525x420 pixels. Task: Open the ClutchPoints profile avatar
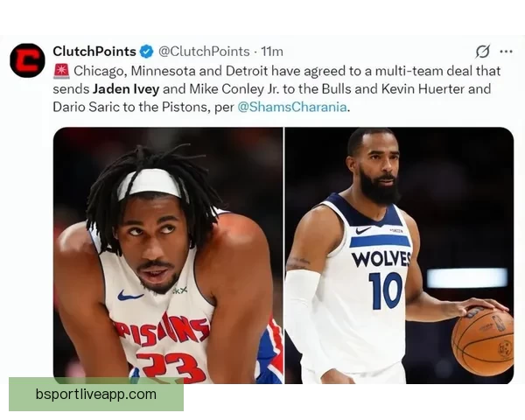tap(27, 60)
